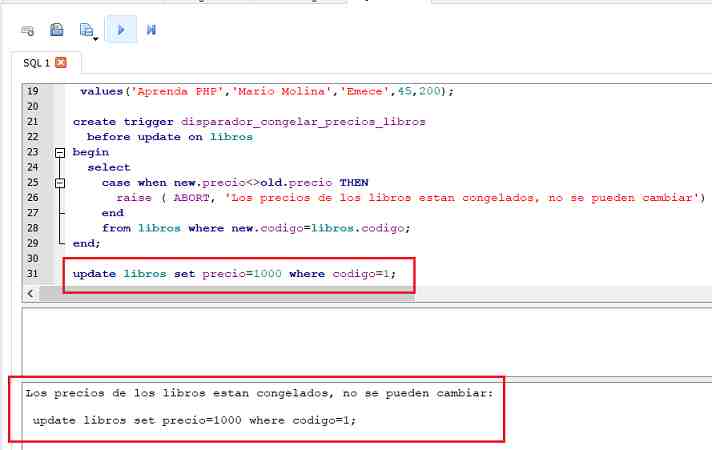Click the 'values('Aprenda PHP'...' line

[267, 91]
